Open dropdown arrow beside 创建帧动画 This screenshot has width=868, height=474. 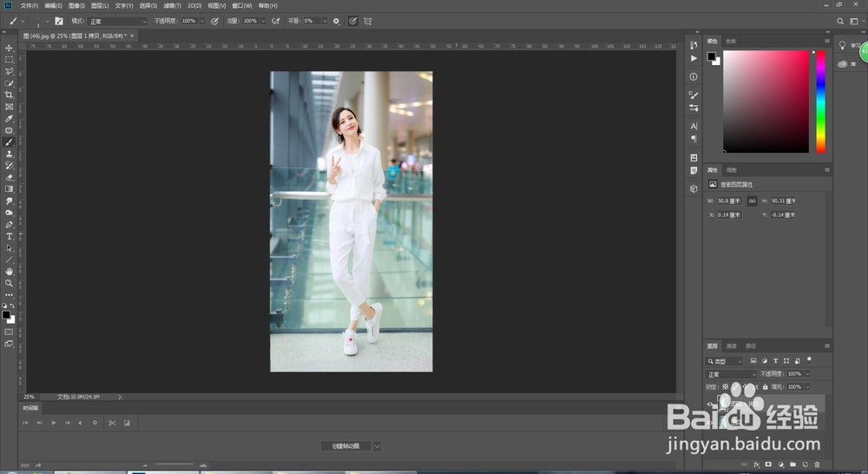click(377, 446)
